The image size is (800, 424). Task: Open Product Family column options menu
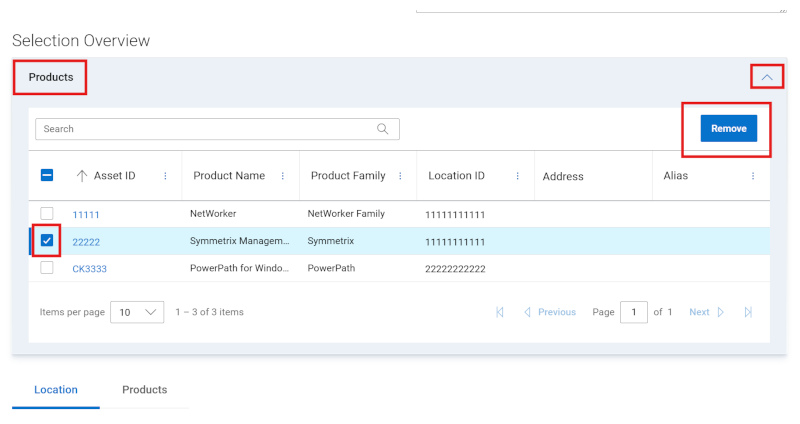(400, 176)
